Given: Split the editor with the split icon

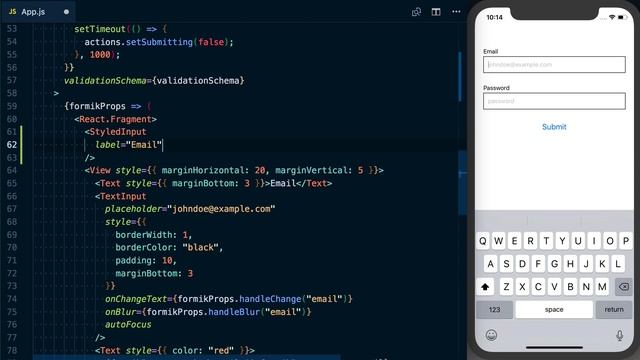Looking at the screenshot, I should tap(436, 12).
